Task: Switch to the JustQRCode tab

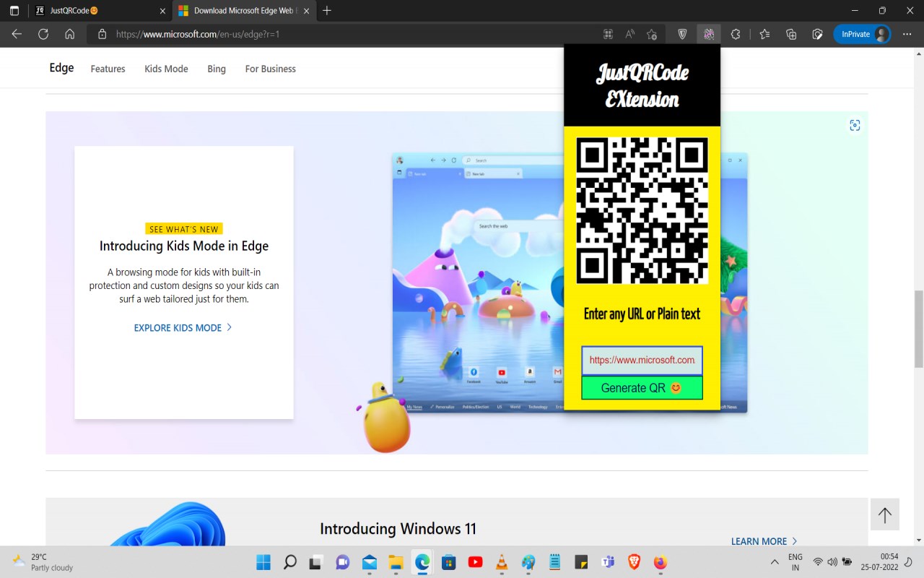Action: point(99,11)
